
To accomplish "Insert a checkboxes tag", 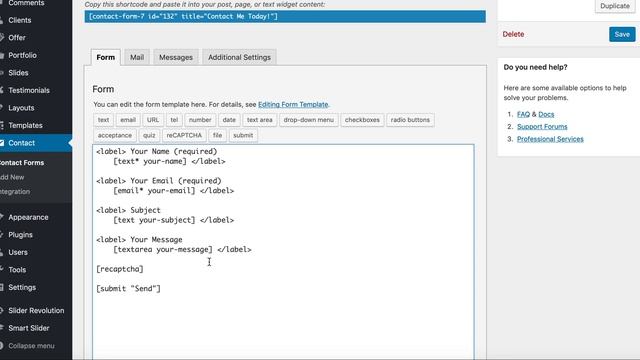I will pos(362,120).
